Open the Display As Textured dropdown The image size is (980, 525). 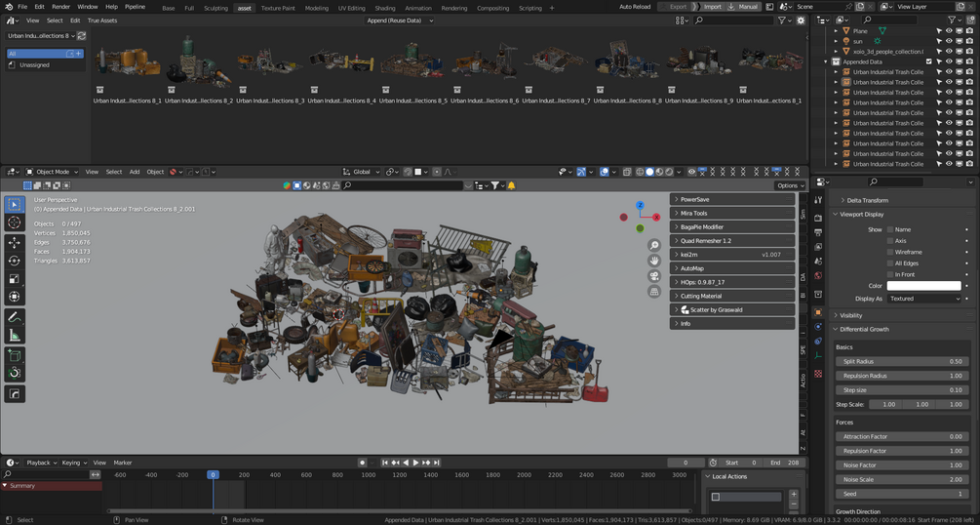pyautogui.click(x=923, y=299)
